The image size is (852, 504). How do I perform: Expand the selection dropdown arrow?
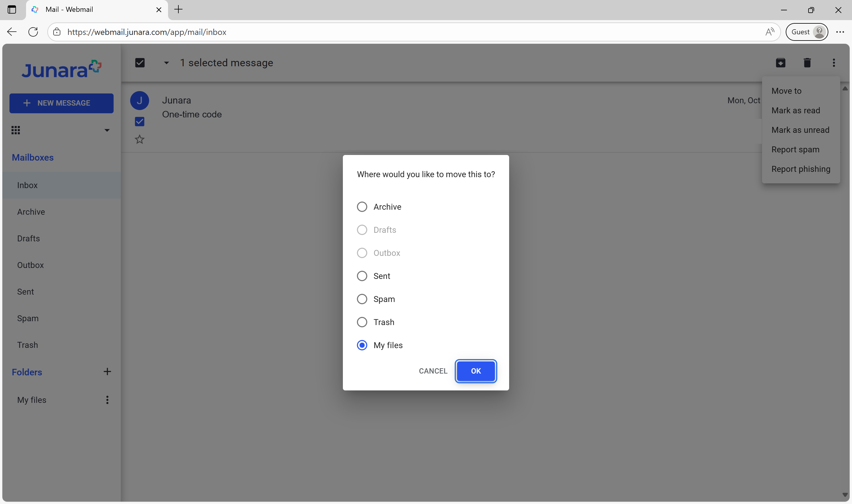tap(166, 63)
